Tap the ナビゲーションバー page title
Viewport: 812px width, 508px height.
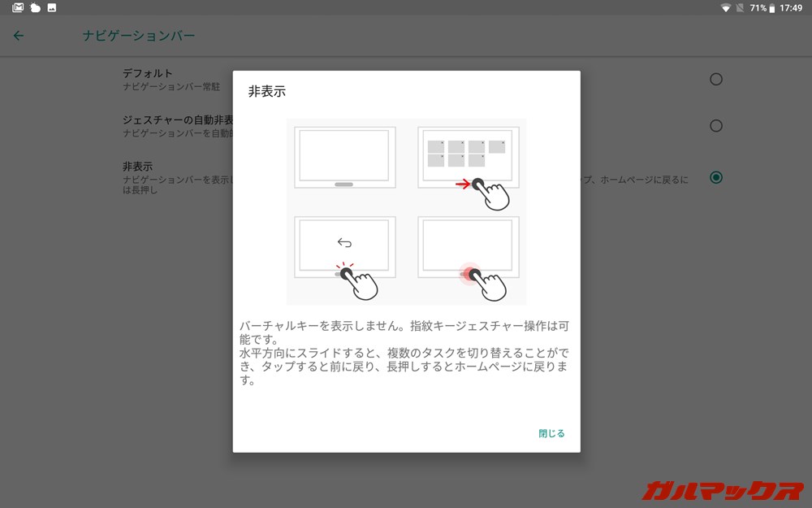click(139, 36)
